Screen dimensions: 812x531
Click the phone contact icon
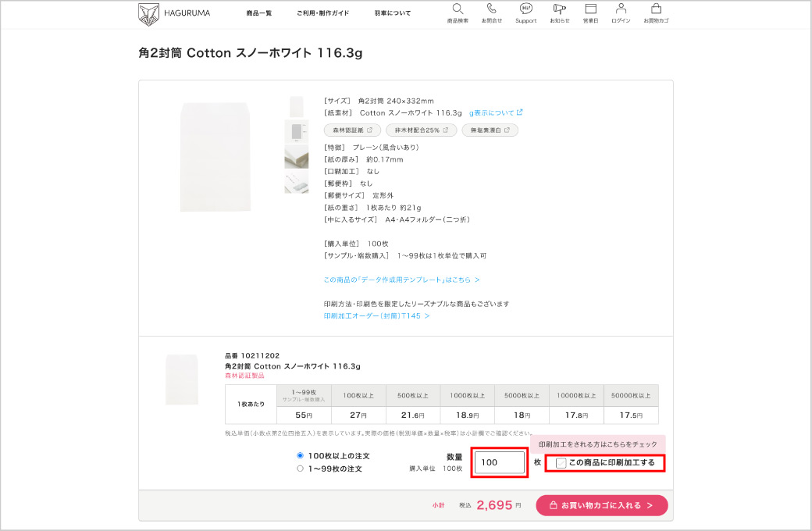pos(491,9)
